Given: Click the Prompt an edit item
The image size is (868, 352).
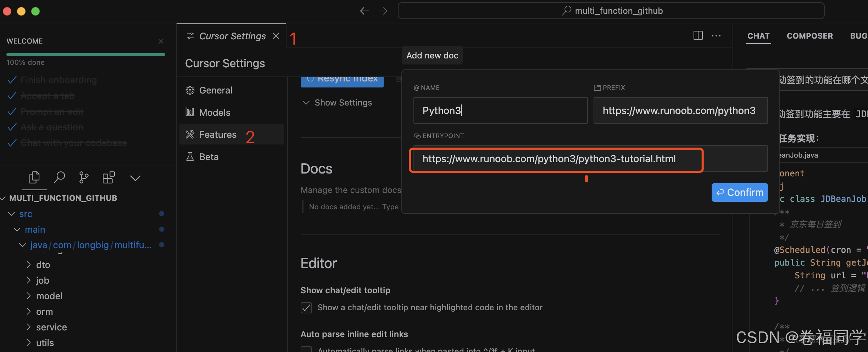Looking at the screenshot, I should click(x=52, y=112).
